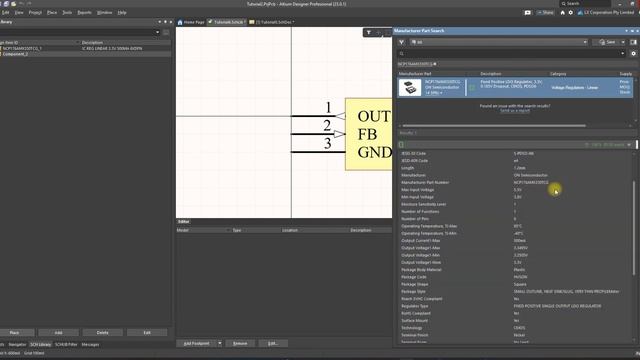640x360 pixels.
Task: Click the Place button in SCH Library panel
Action: coord(14,333)
